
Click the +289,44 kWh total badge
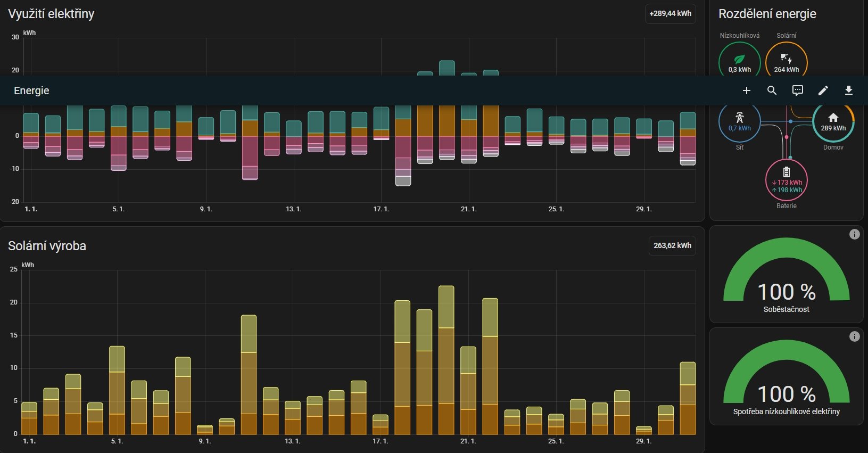click(670, 13)
